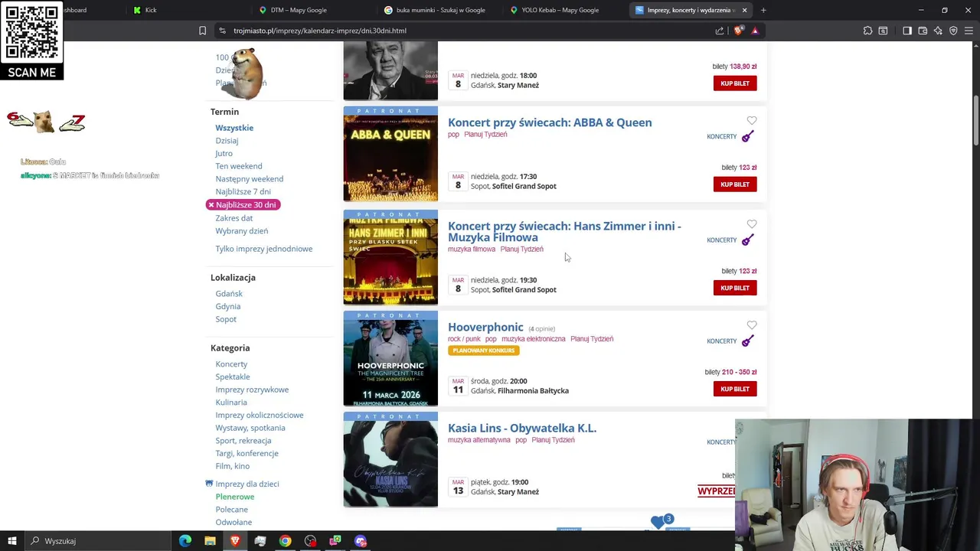Select Imprezy rozrywkowe category
This screenshot has height=551, width=980.
[x=252, y=390]
